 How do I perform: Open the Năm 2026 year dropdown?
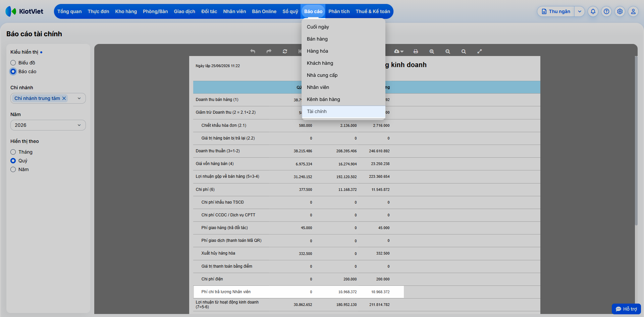point(48,125)
